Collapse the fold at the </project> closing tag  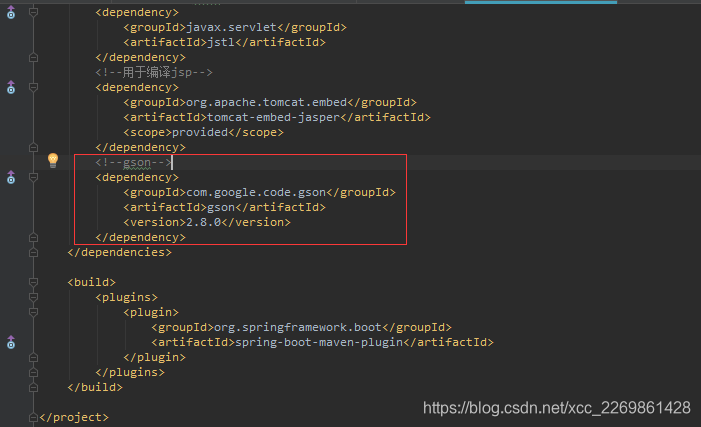pos(33,417)
